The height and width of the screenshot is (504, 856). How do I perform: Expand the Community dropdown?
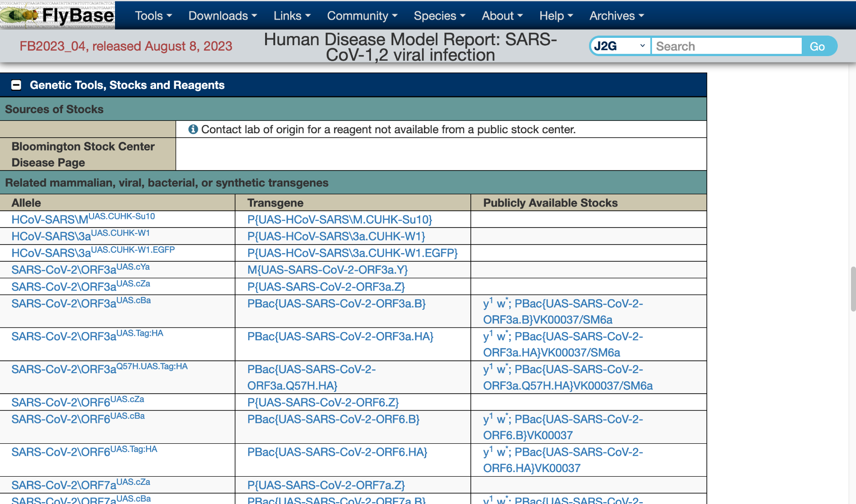coord(362,16)
